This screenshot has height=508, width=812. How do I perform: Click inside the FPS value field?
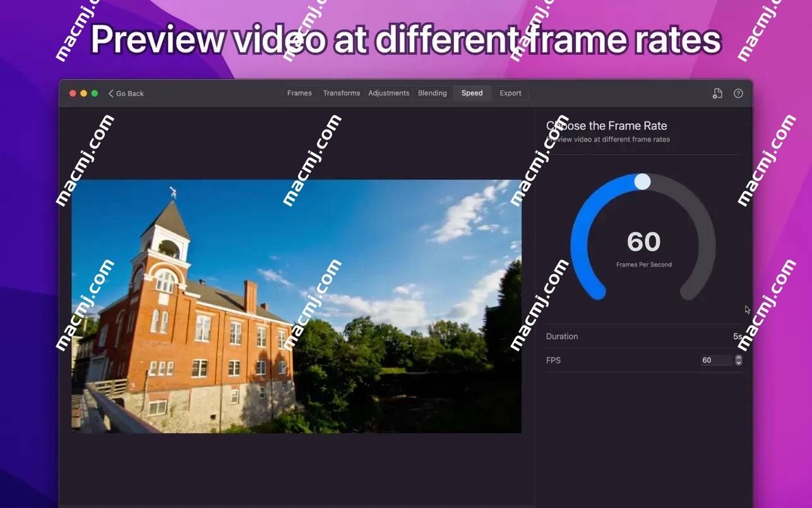(x=716, y=360)
